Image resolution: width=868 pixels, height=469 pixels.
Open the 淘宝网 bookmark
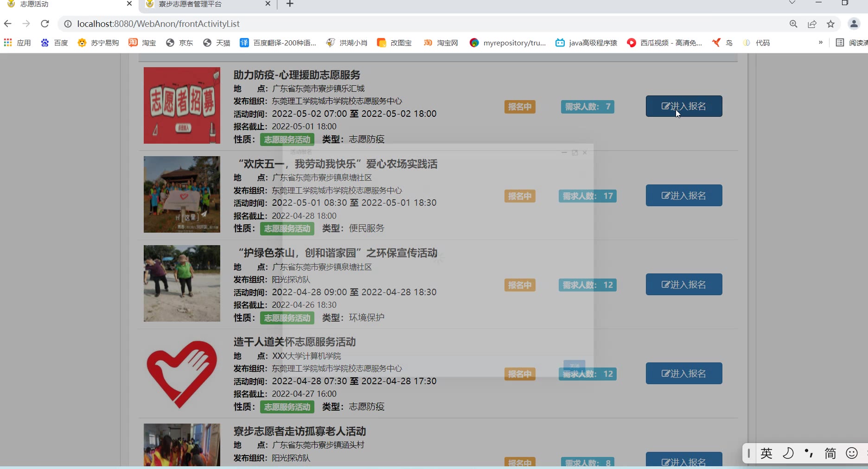[x=440, y=43]
